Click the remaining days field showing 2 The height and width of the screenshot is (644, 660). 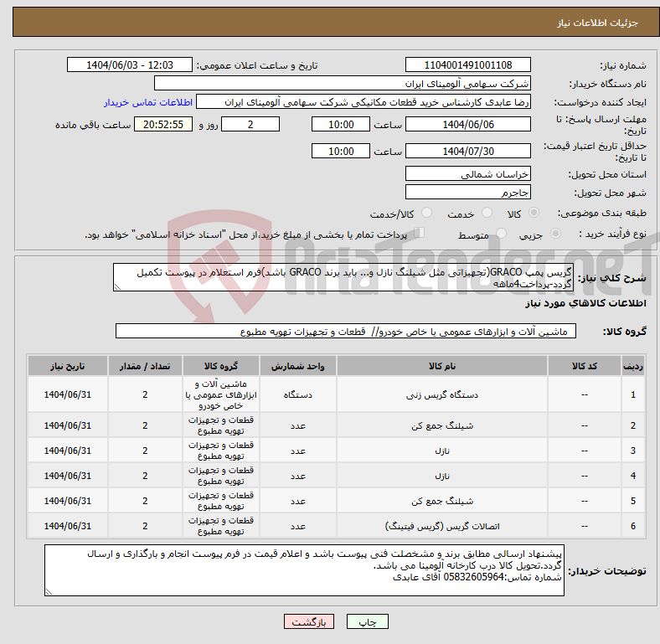250,124
